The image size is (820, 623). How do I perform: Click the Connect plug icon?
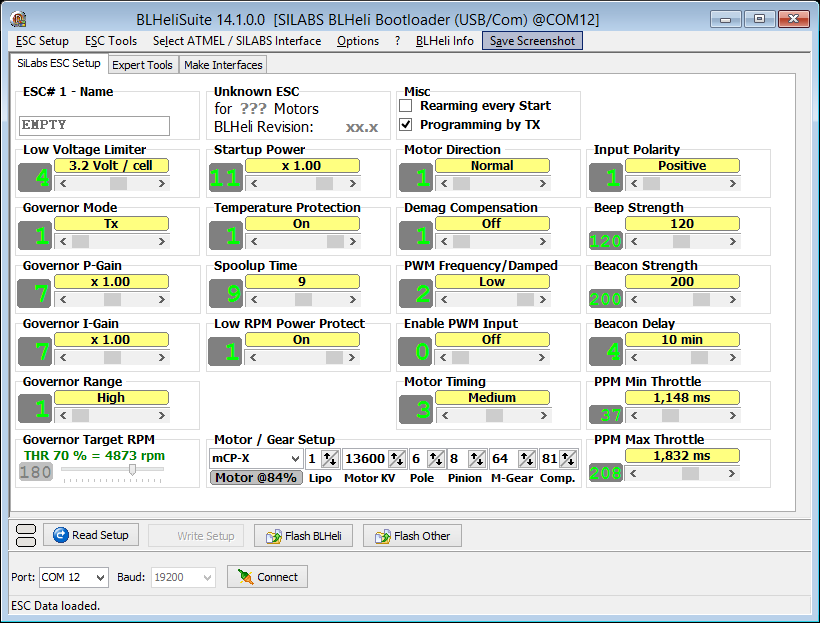pyautogui.click(x=245, y=577)
